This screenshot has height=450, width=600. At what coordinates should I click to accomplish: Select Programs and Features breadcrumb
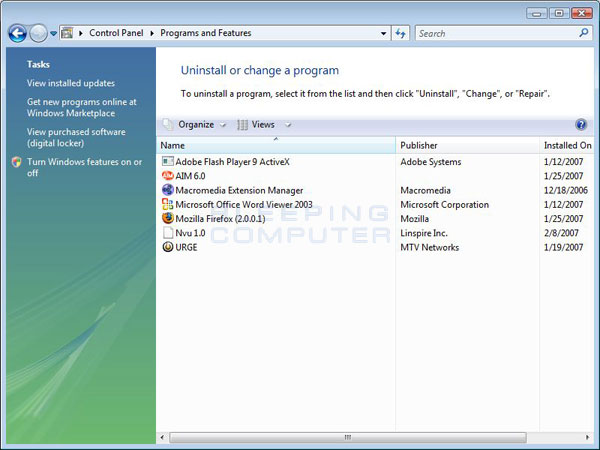206,33
